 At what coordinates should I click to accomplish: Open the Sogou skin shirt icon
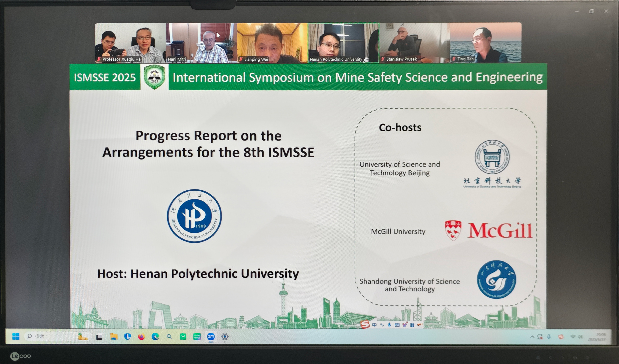point(405,324)
